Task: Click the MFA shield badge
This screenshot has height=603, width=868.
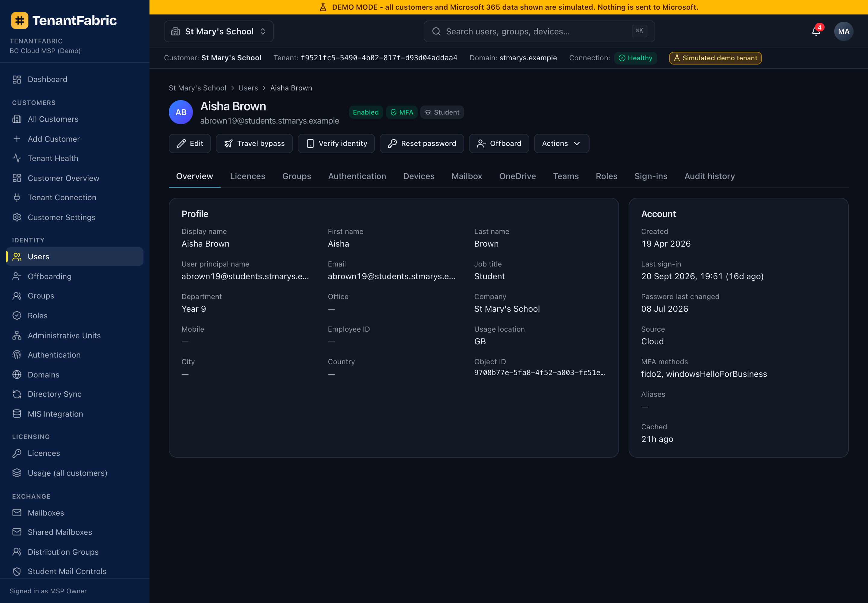Action: click(401, 112)
